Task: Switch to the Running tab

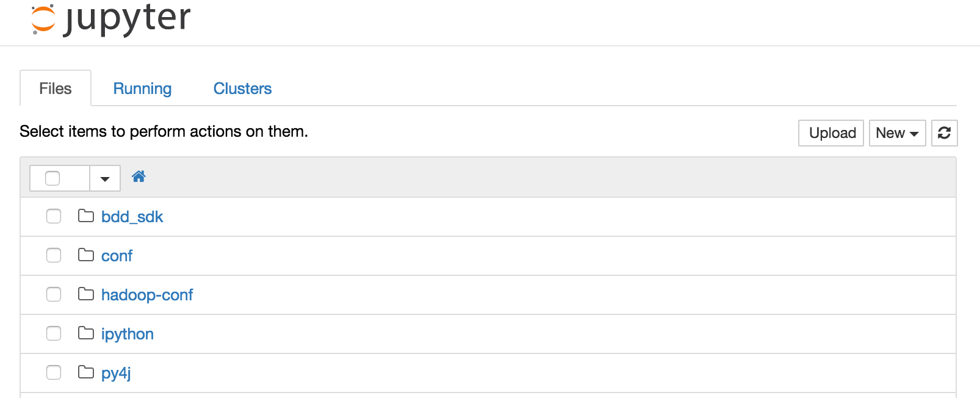Action: [x=142, y=89]
